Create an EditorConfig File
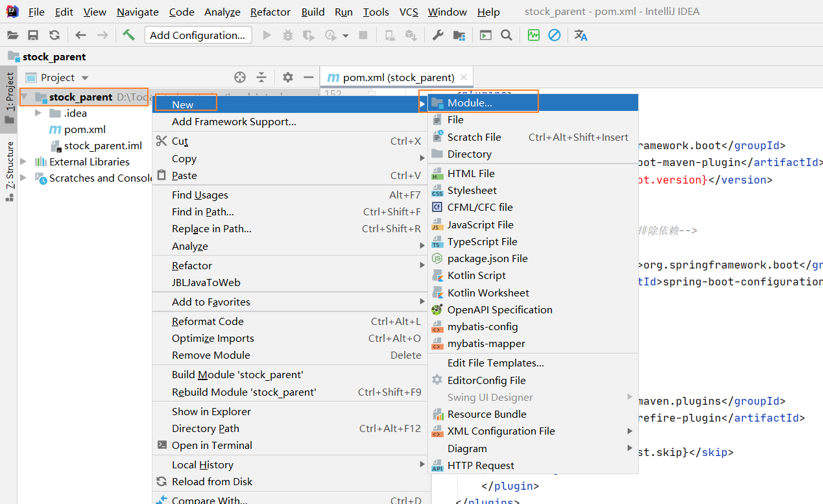Screen dimensions: 823x504 (533, 380)
